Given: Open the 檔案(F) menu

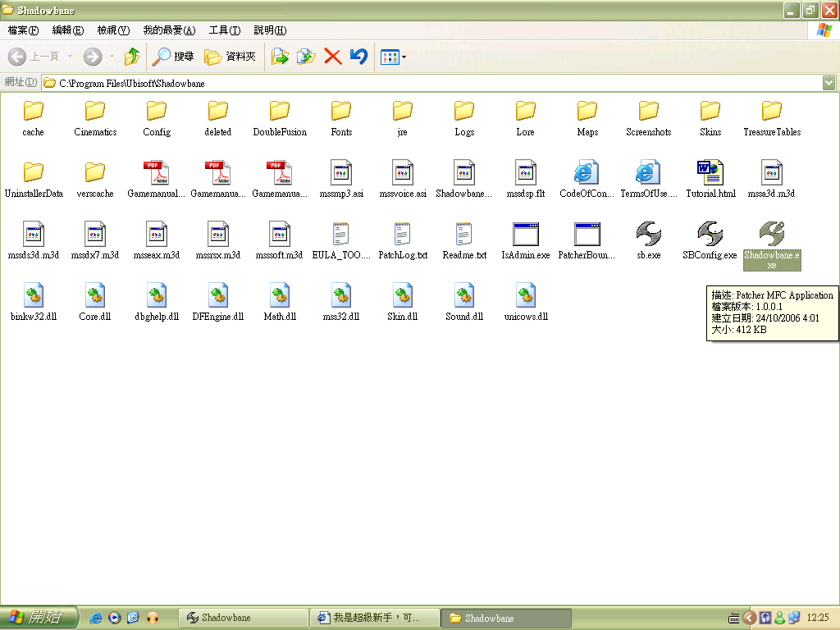Looking at the screenshot, I should (x=23, y=30).
